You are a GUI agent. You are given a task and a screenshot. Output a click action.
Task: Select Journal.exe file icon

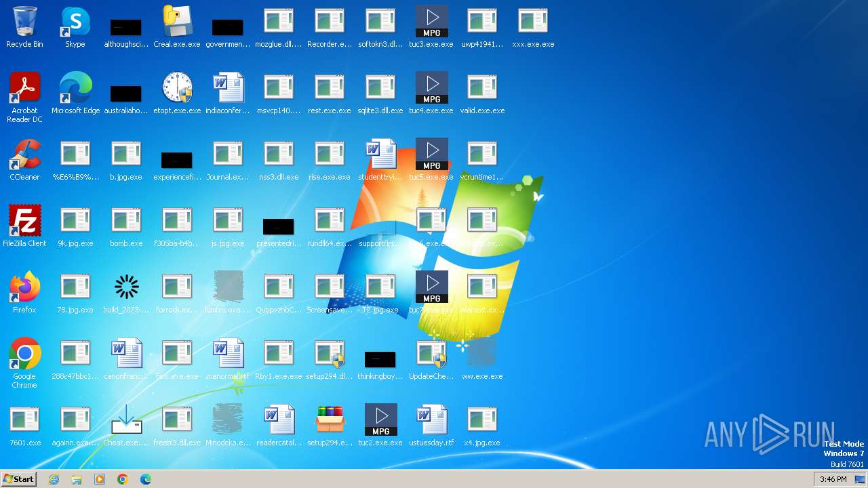(x=228, y=155)
